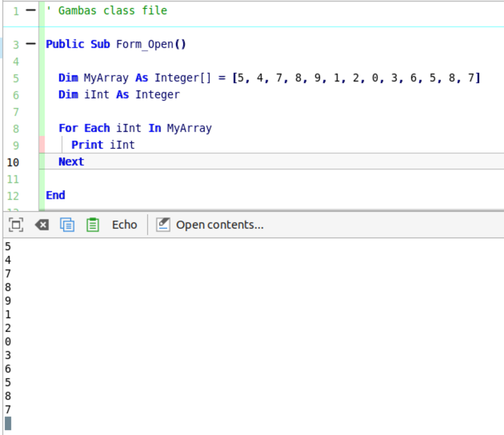Click line number 5 in gutter
Image resolution: width=504 pixels, height=435 pixels.
[x=16, y=78]
